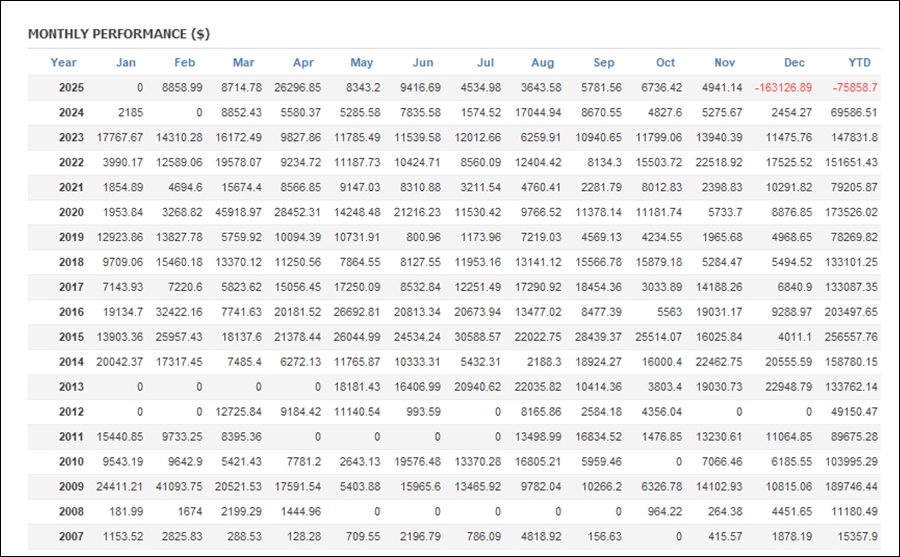Select the 2020 year row label

click(71, 212)
